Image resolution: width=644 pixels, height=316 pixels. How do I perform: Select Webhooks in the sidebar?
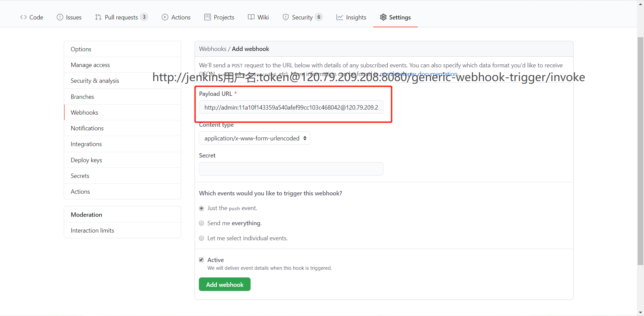[x=122, y=113]
